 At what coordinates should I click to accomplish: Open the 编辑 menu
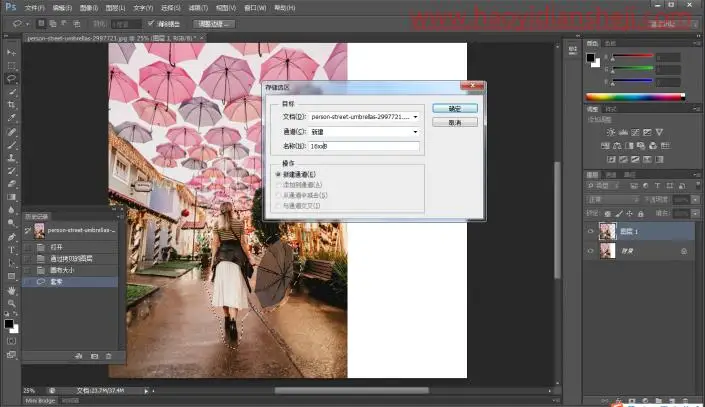pyautogui.click(x=62, y=8)
